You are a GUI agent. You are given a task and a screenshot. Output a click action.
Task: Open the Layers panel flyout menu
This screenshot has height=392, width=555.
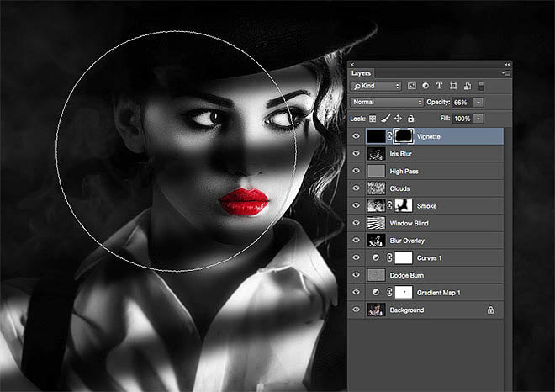pyautogui.click(x=507, y=72)
